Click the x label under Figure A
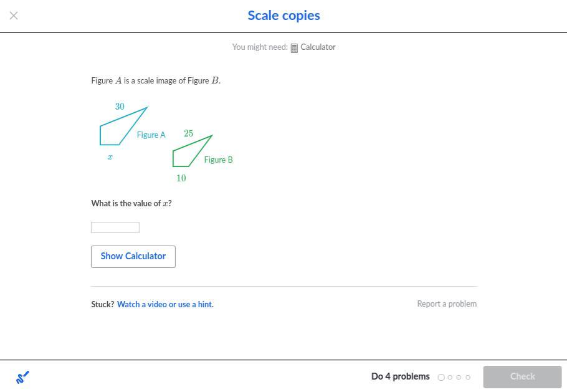The width and height of the screenshot is (567, 392). coord(110,158)
